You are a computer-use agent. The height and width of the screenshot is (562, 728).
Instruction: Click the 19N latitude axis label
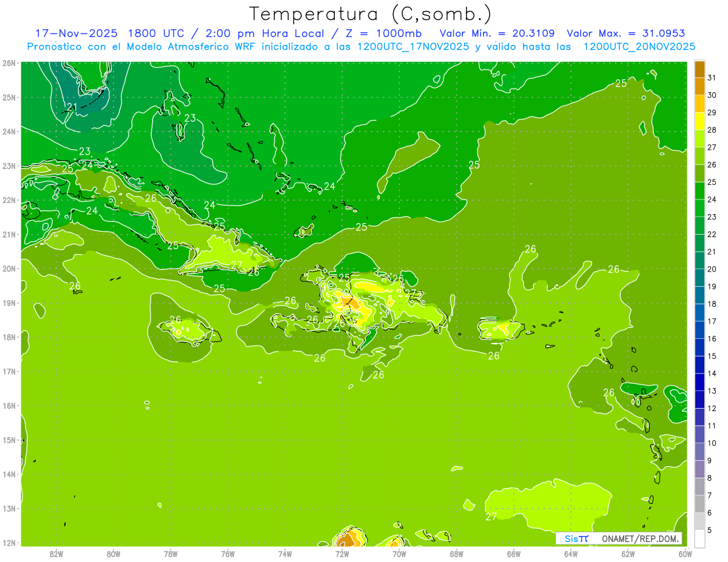[x=9, y=303]
